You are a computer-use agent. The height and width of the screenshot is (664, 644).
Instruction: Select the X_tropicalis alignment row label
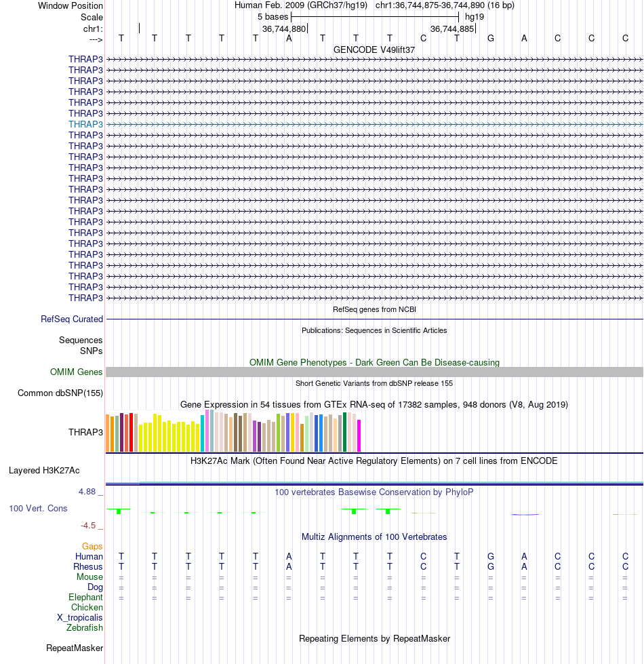[x=79, y=617]
